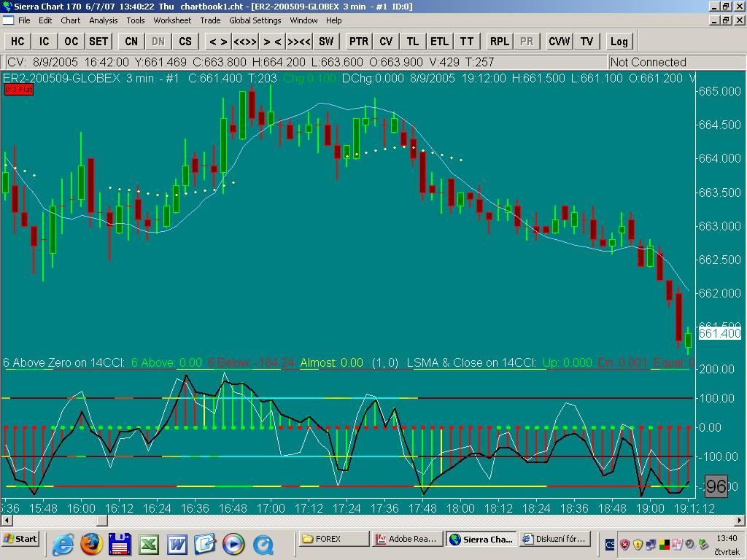
Task: Select the TL tool button
Action: pyautogui.click(x=413, y=42)
